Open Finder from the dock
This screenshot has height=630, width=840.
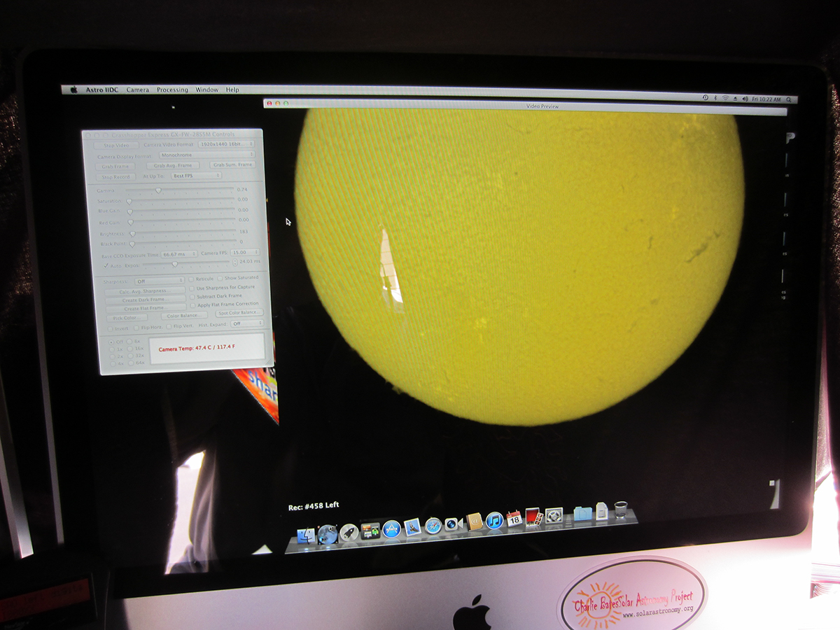[x=306, y=535]
